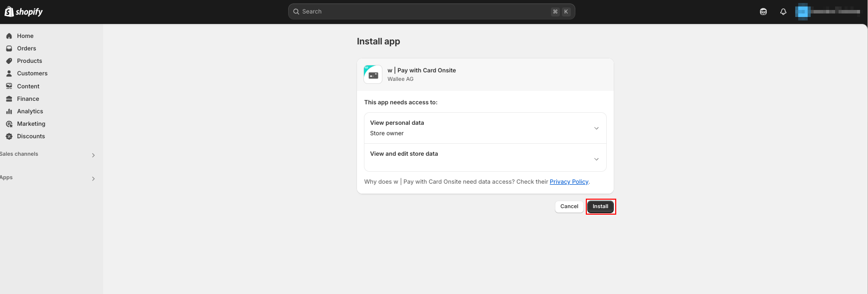The image size is (868, 294).
Task: Click the Shopify logo
Action: tap(23, 11)
